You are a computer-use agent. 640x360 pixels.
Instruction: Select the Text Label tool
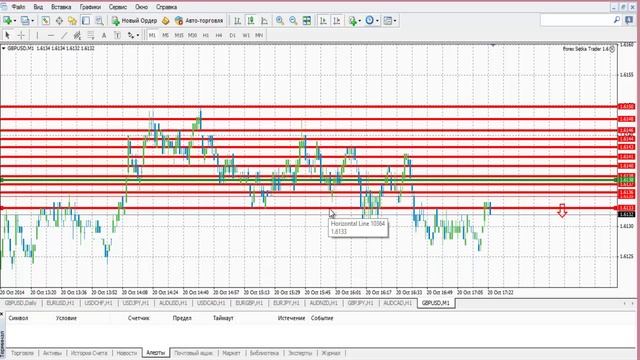tap(117, 36)
